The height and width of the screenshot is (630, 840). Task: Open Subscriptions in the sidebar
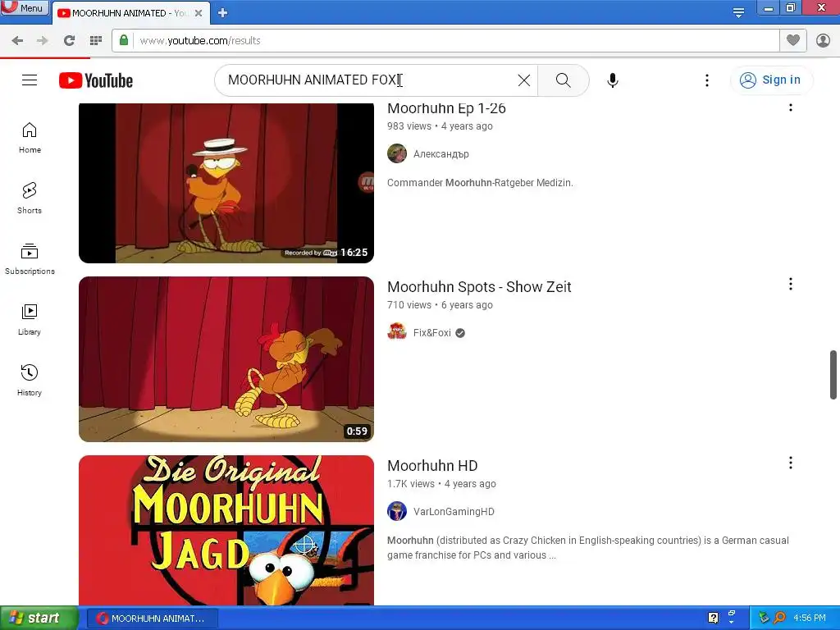30,259
